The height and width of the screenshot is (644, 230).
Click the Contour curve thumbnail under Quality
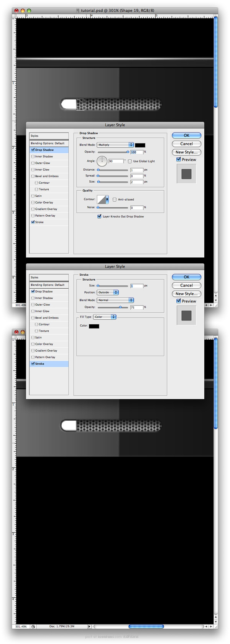[x=101, y=199]
